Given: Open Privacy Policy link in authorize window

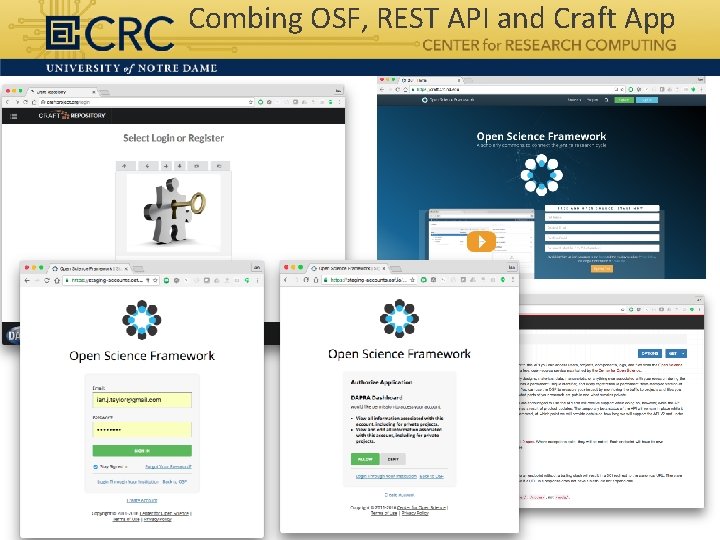Looking at the screenshot, I should [415, 513].
